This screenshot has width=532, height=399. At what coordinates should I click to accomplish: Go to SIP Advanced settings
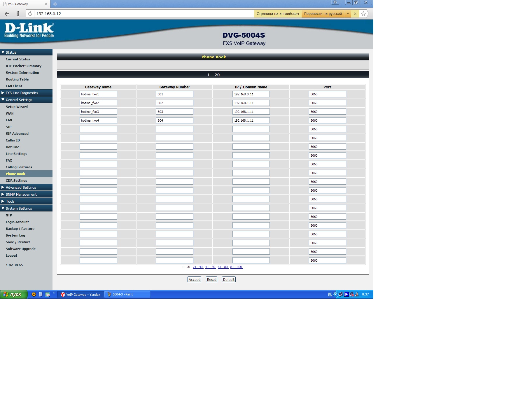click(17, 134)
